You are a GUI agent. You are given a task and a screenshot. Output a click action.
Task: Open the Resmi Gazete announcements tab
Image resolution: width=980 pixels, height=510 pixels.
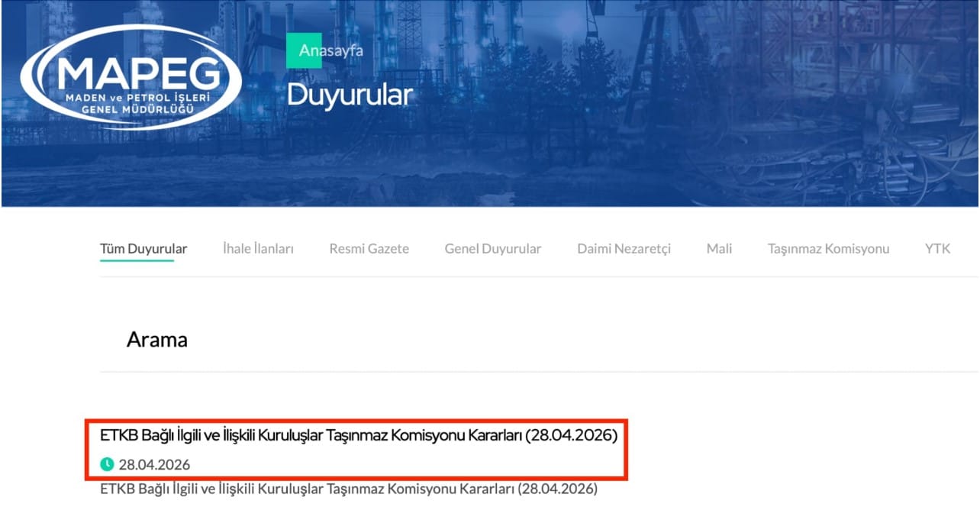point(369,248)
